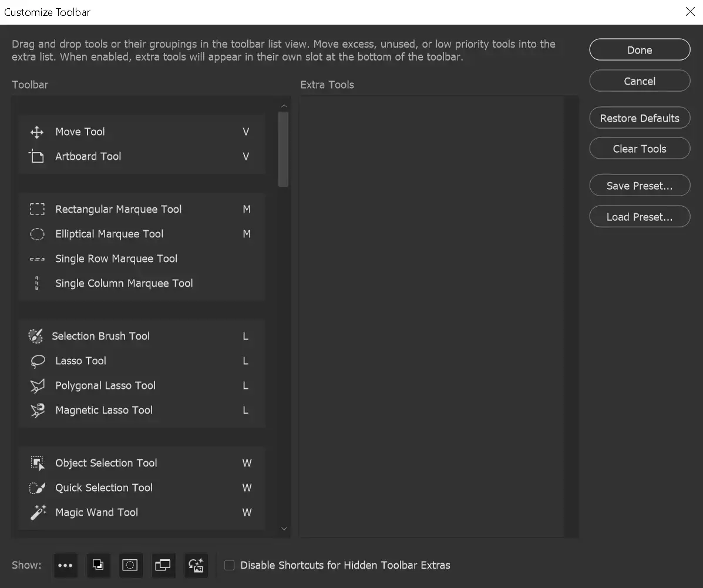Click the Artboard Tool icon
Image resolution: width=703 pixels, height=588 pixels.
click(36, 156)
